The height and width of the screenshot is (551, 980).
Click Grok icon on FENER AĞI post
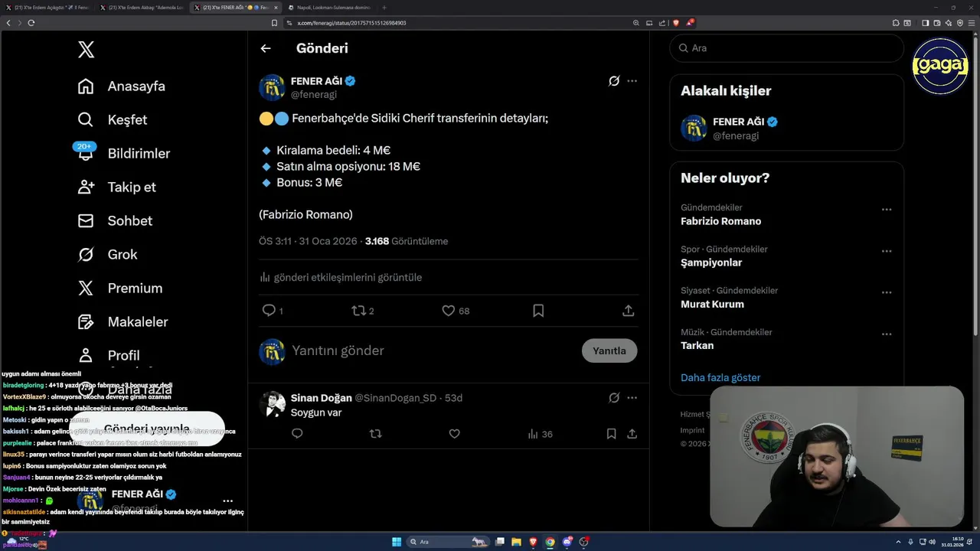[x=614, y=80]
